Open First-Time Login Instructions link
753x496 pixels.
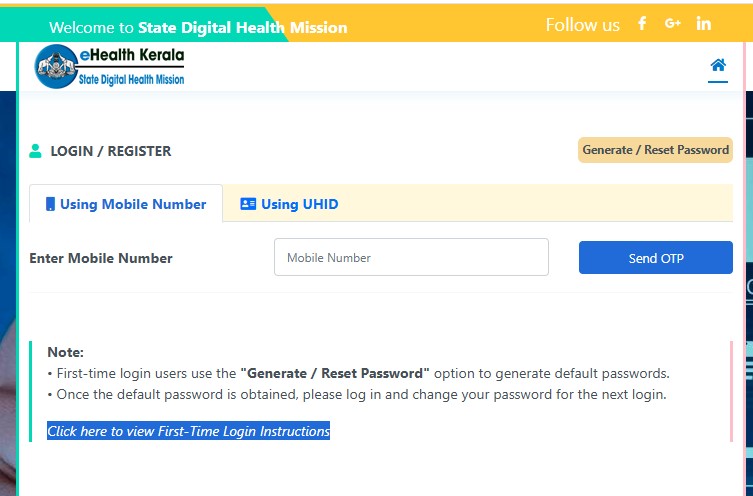(x=188, y=431)
